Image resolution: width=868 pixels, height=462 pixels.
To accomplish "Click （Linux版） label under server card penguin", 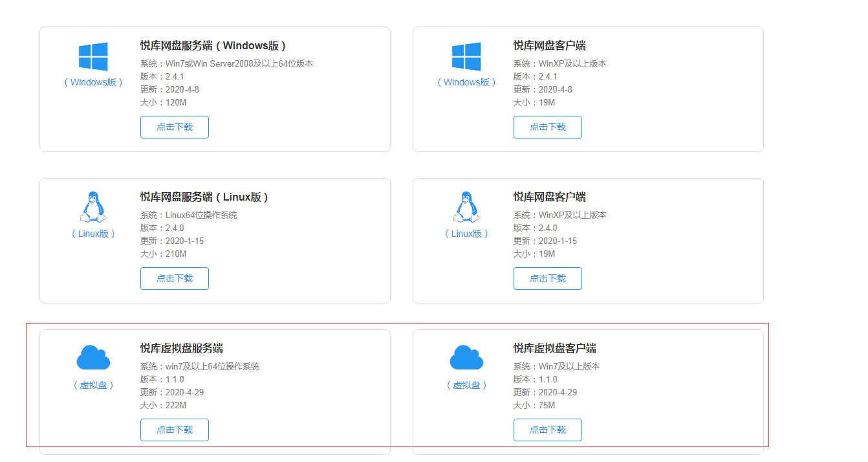I will click(93, 234).
